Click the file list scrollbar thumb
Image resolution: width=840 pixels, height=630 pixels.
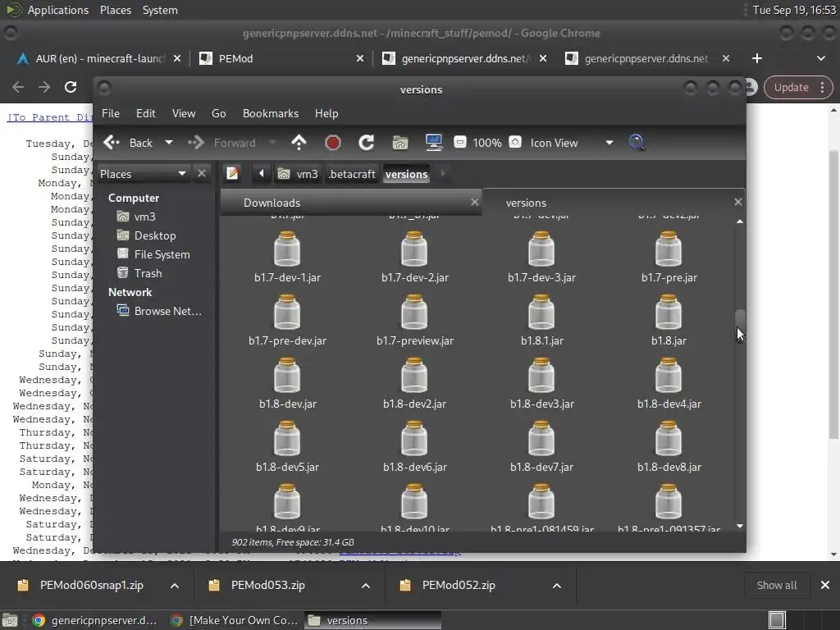pyautogui.click(x=740, y=325)
